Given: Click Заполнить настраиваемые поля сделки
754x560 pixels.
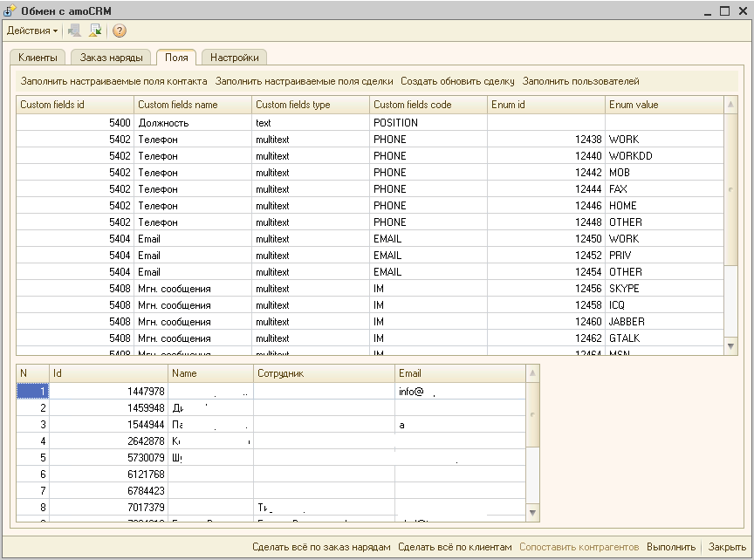Looking at the screenshot, I should [x=304, y=81].
